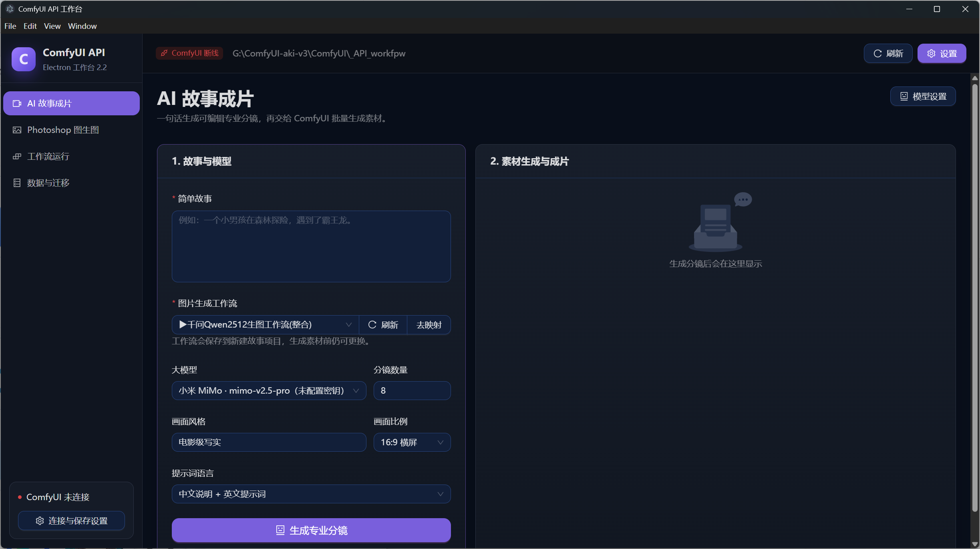Open the 画面比例 16:9 横屏 dropdown
The width and height of the screenshot is (980, 549).
412,442
